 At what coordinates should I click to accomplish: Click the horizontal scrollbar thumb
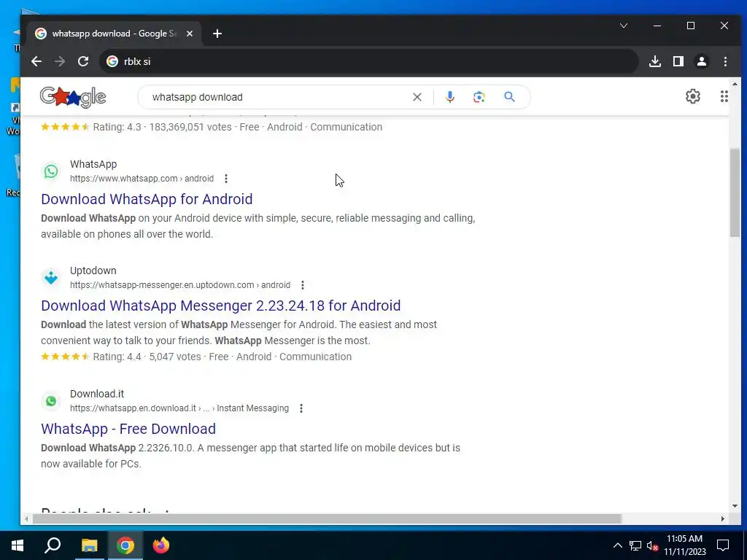coord(327,518)
